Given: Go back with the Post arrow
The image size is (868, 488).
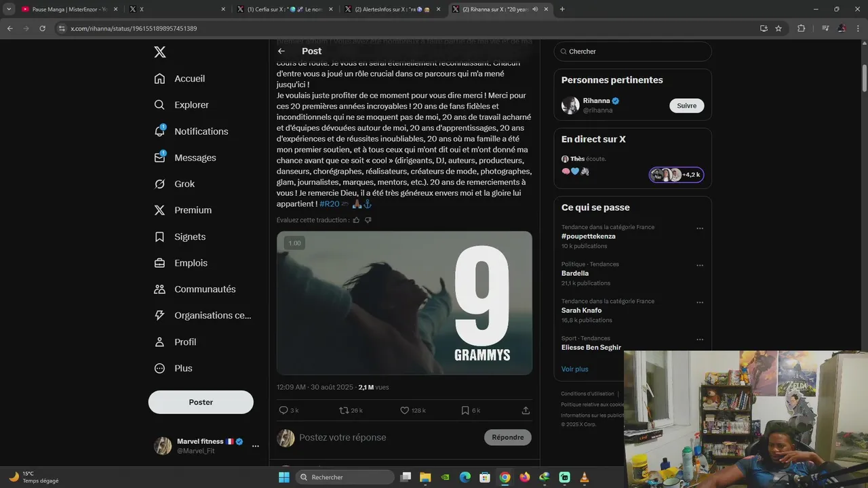Looking at the screenshot, I should [x=281, y=51].
